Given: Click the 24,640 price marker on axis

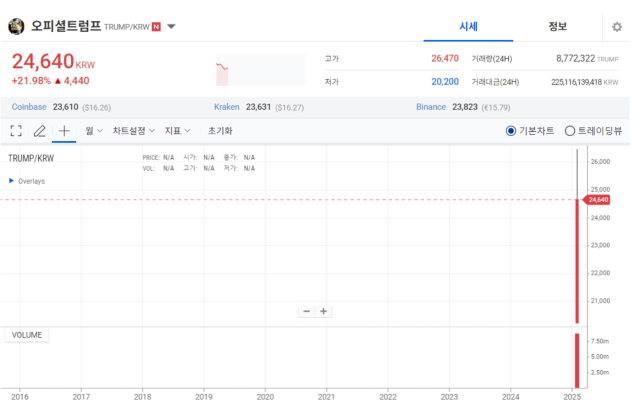Looking at the screenshot, I should 600,200.
